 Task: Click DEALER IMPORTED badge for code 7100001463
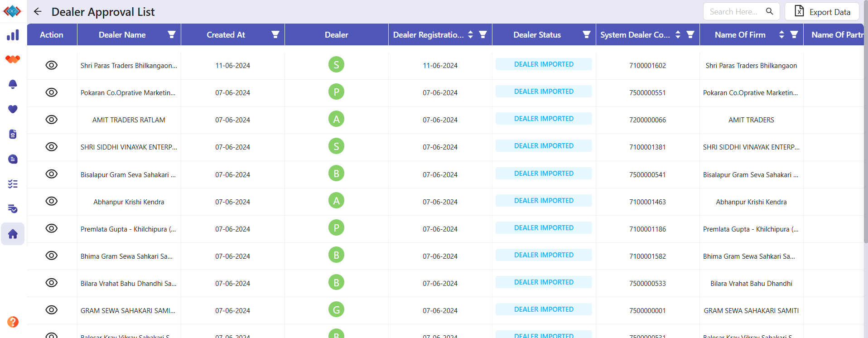(x=544, y=200)
